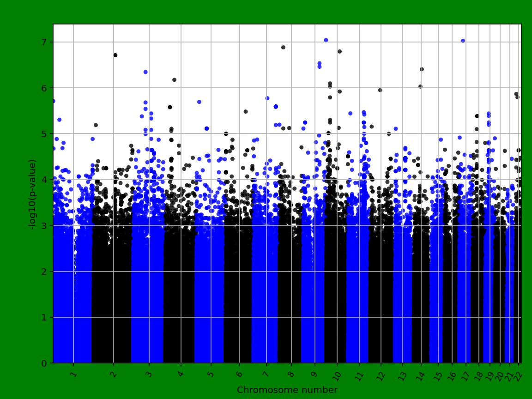Click the top blue point above chromosome 17
This screenshot has height=399, width=532.
pyautogui.click(x=463, y=41)
